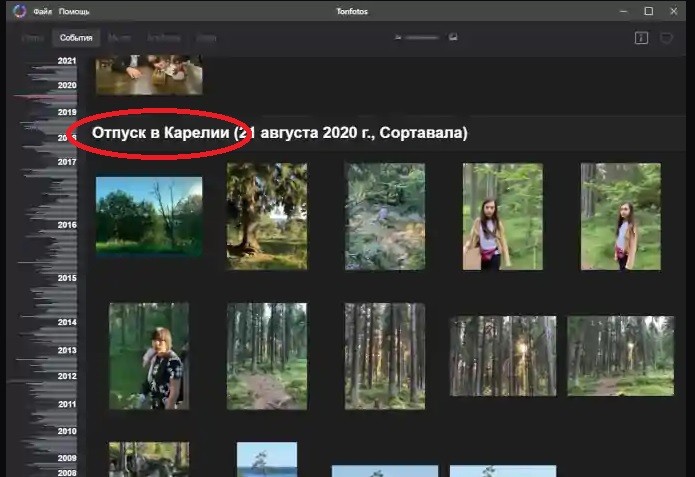Maximize the Tonfotos window

(x=648, y=11)
